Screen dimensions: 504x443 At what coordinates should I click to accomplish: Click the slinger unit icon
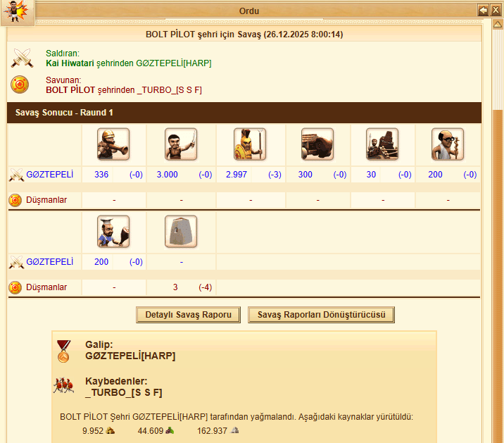coord(113,144)
